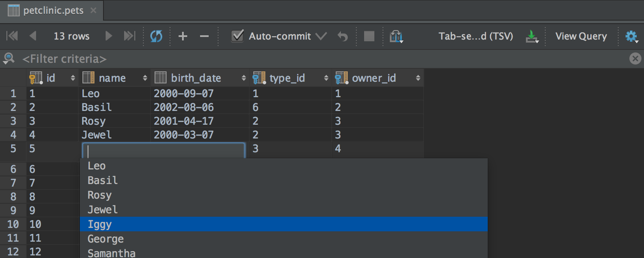Screen dimensions: 644x258
Task: Open the Auto-commit dropdown arrow
Action: pos(321,36)
